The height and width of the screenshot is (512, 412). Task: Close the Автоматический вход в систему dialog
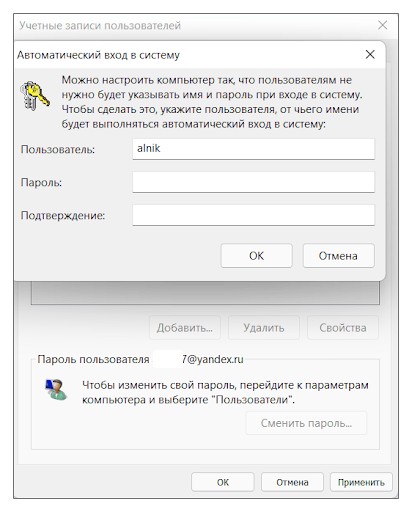370,55
